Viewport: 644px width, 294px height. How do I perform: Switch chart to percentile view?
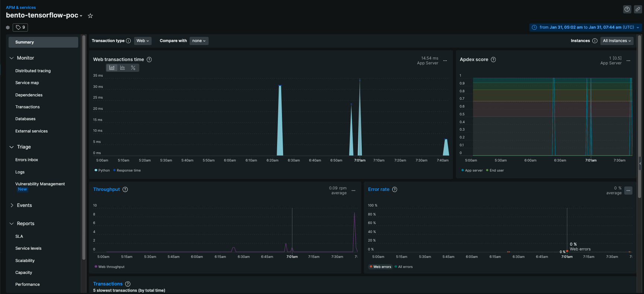[133, 68]
